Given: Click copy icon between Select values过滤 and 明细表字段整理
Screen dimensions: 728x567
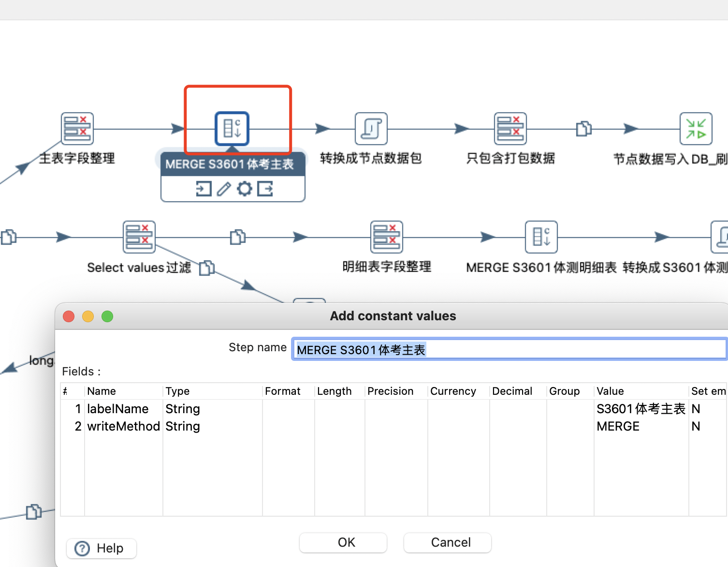Looking at the screenshot, I should click(237, 237).
